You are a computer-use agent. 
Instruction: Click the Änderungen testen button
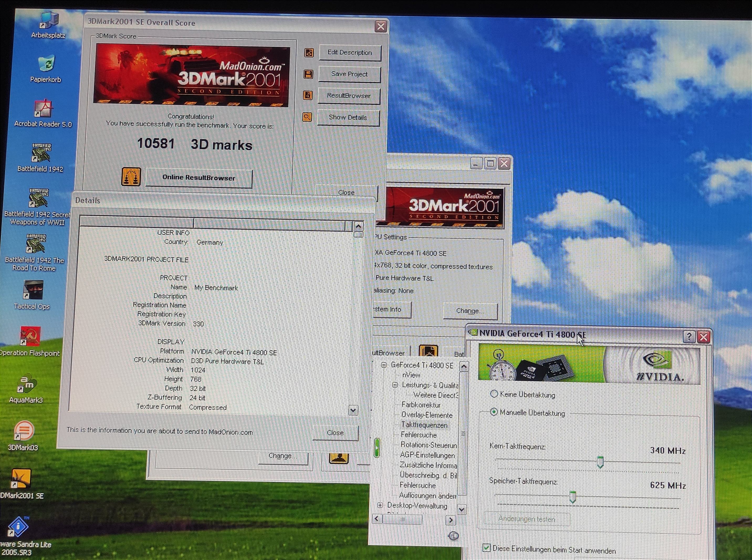(527, 519)
